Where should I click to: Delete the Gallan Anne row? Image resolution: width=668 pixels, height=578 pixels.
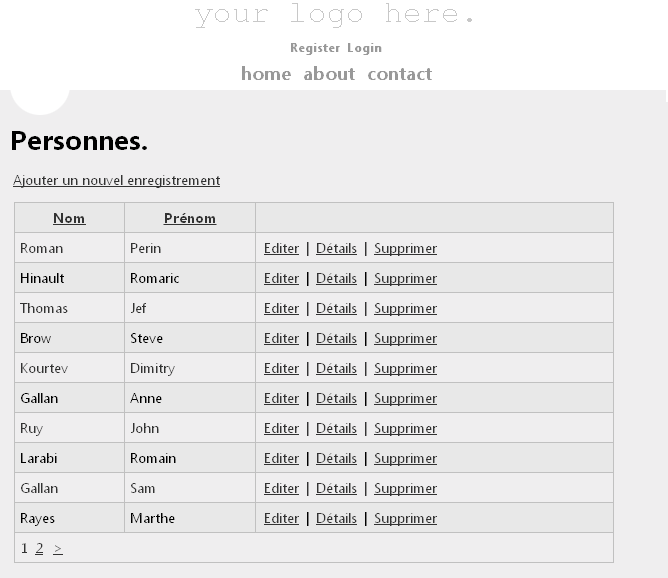[x=405, y=398]
